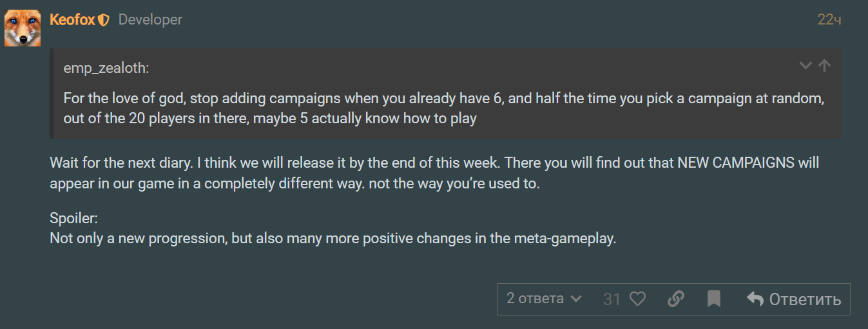
Task: Bookmark Keofox's post
Action: (713, 299)
